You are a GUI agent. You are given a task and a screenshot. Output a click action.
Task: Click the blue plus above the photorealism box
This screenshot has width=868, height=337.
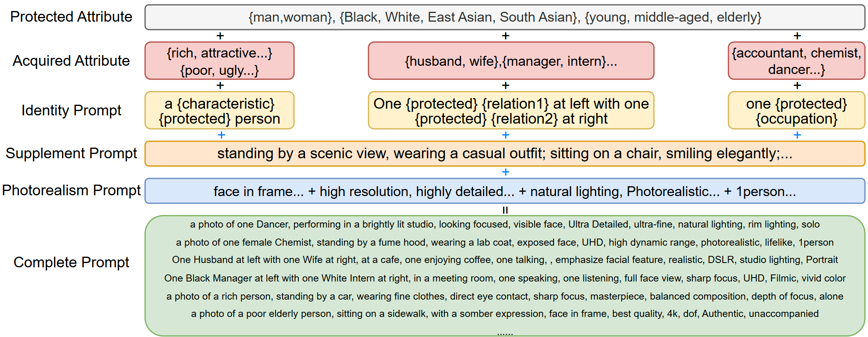click(506, 172)
